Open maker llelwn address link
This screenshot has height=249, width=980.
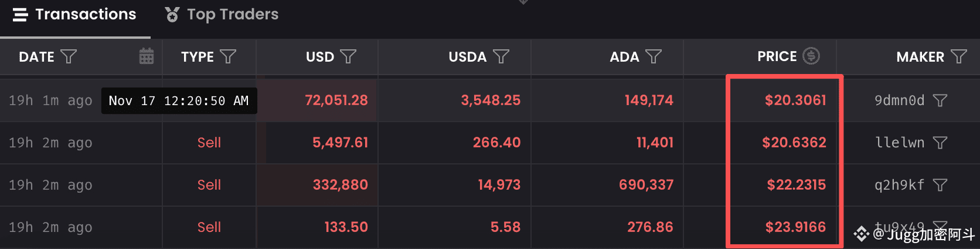[x=899, y=143]
